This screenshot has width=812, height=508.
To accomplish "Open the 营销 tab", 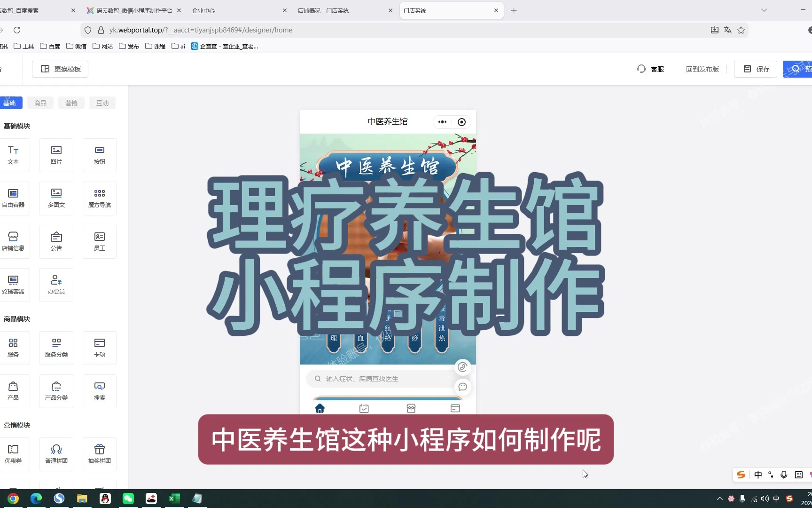I will pyautogui.click(x=71, y=103).
